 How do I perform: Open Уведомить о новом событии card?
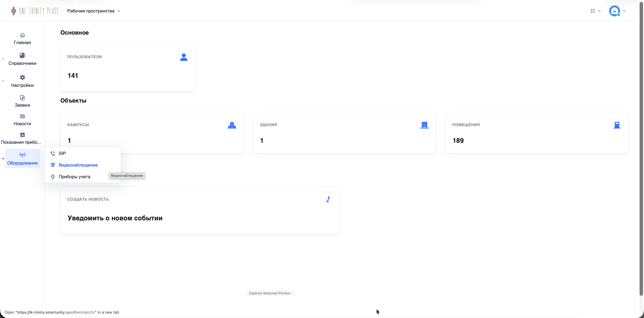point(200,210)
